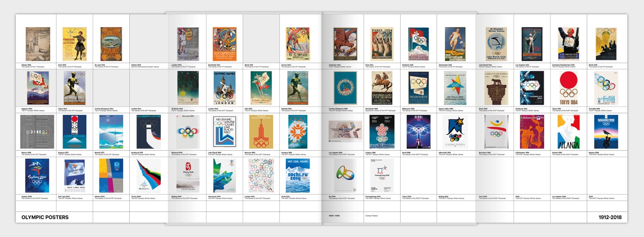The height and width of the screenshot is (237, 644).
Task: Open the Torino 2006 striped poster
Action: pyautogui.click(x=148, y=176)
